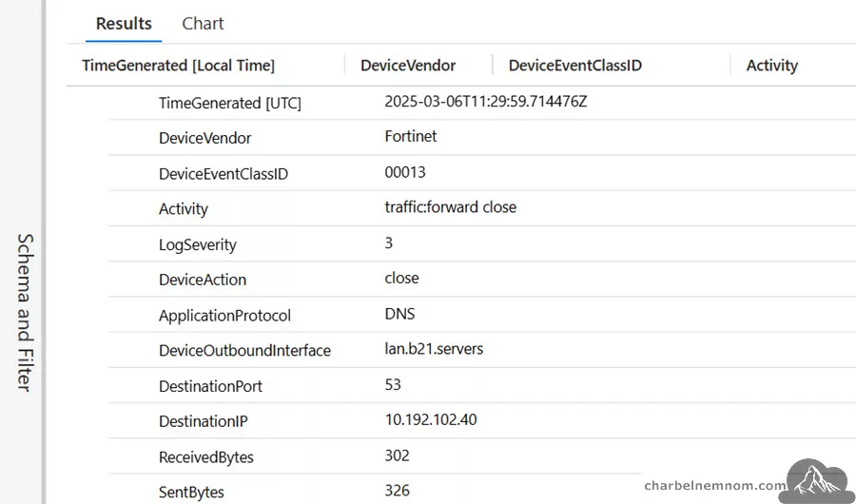
Task: Sort by TimeGenerated [Local Time] column header
Action: (179, 66)
